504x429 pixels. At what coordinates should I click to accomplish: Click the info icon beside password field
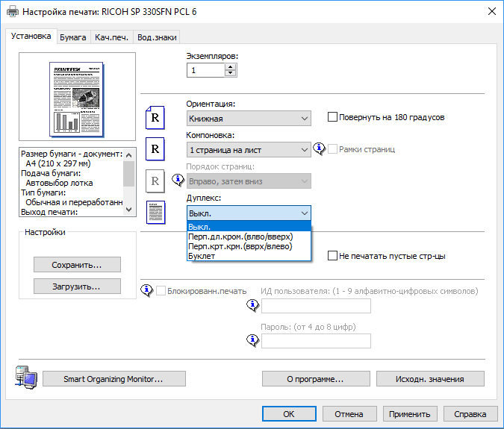click(252, 340)
